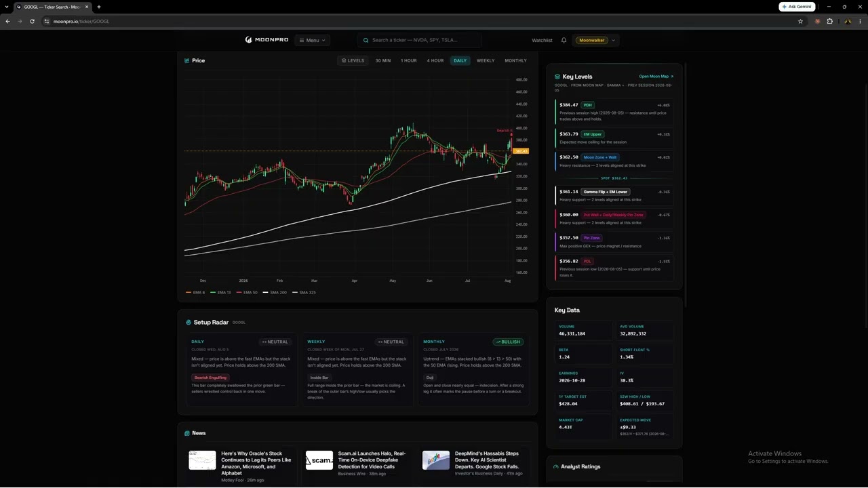Click the Moon Zone + Wall badge
The image size is (868, 488).
coord(600,157)
